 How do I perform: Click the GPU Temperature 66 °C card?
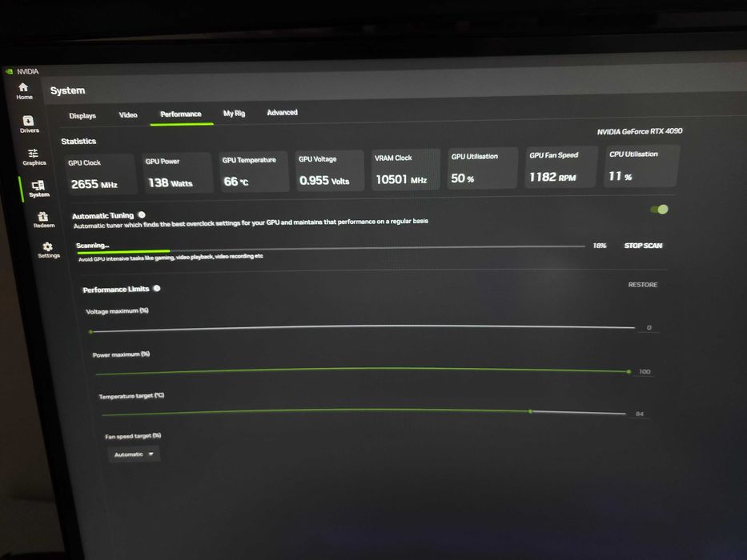point(254,171)
